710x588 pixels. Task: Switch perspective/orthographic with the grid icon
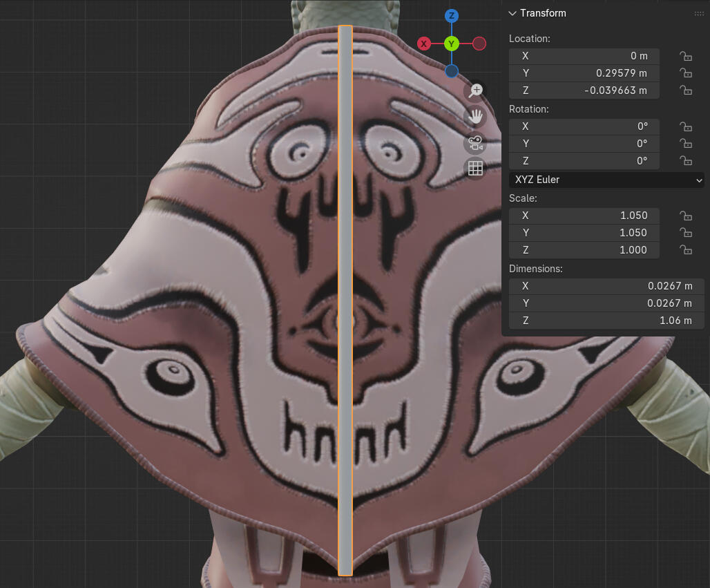coord(476,168)
